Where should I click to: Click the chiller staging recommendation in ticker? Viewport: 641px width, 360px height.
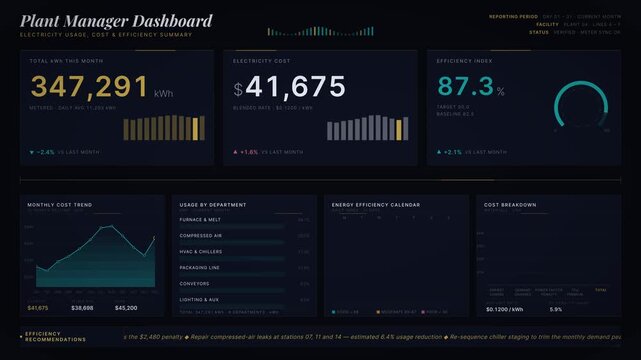pyautogui.click(x=535, y=337)
